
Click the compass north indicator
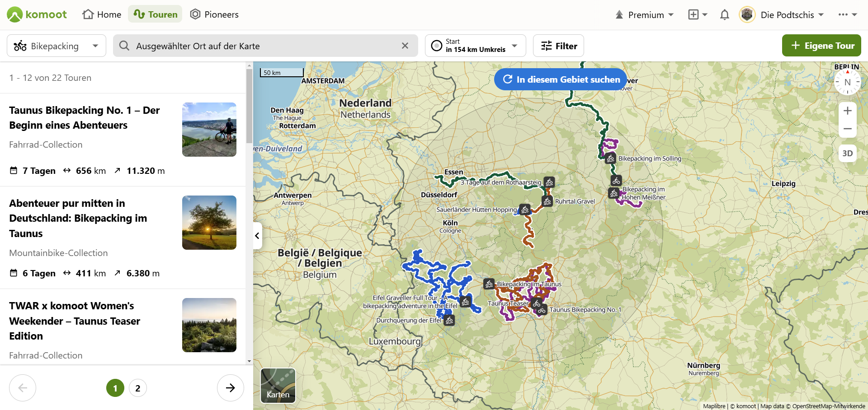point(848,82)
